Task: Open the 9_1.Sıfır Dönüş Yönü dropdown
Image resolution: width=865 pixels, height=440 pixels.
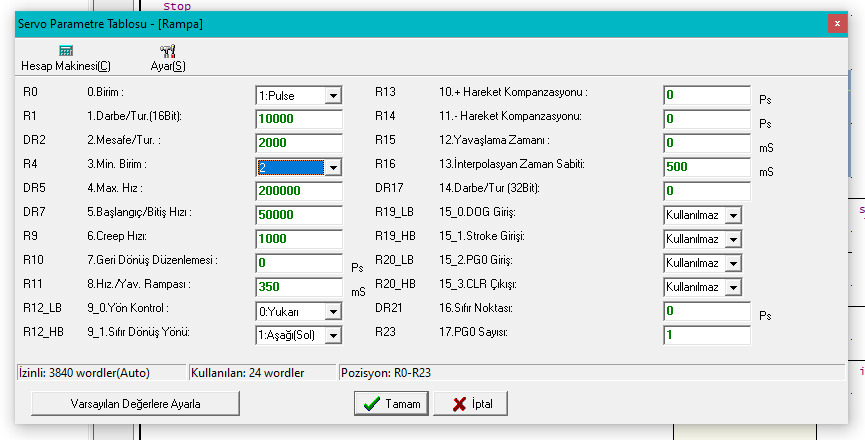Action: click(333, 335)
